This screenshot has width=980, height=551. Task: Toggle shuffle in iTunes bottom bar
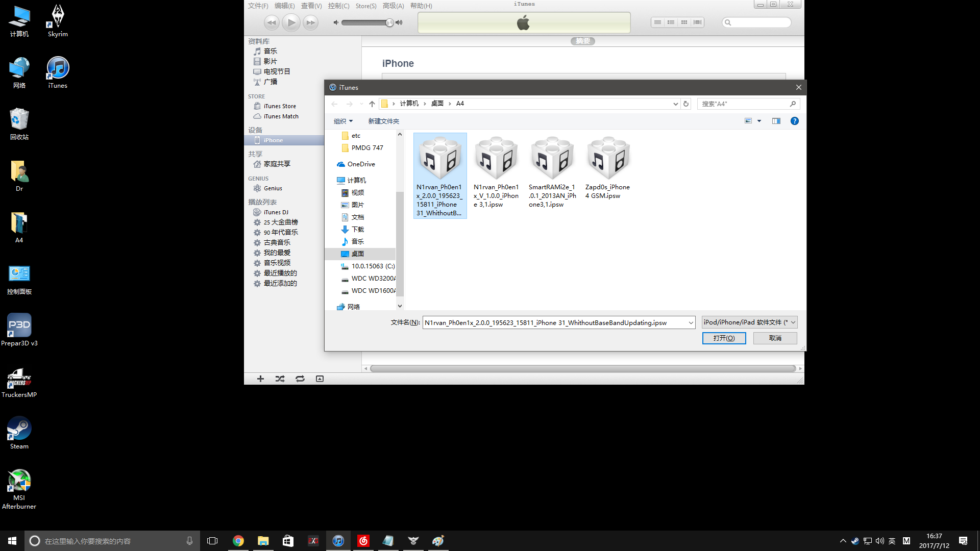(280, 379)
